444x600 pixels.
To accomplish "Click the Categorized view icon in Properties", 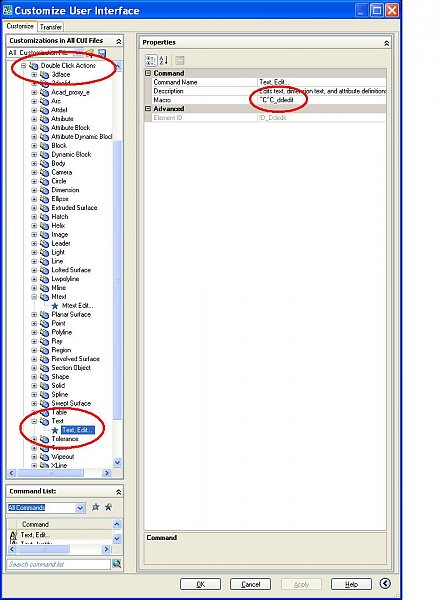I will [x=151, y=60].
